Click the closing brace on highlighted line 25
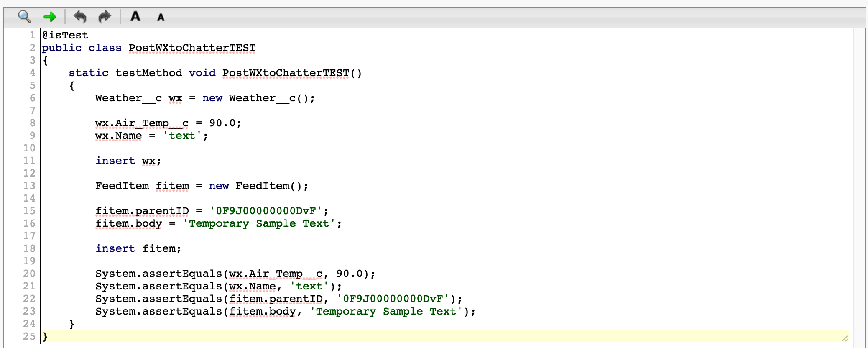The height and width of the screenshot is (348, 868). click(45, 337)
